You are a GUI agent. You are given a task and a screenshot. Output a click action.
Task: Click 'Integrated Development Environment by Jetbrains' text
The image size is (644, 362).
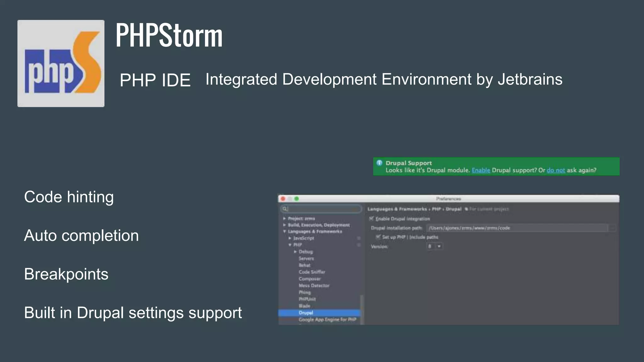coord(384,79)
